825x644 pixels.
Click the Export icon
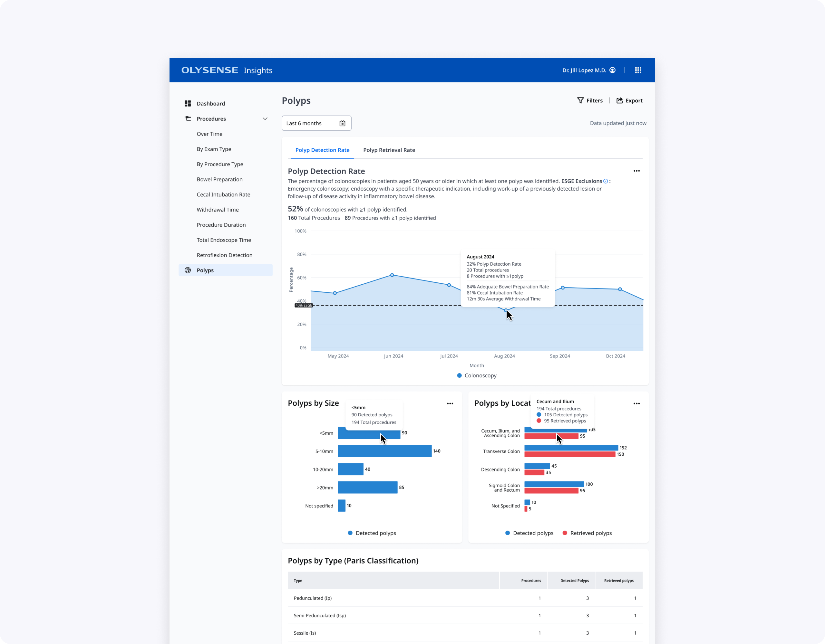click(619, 100)
